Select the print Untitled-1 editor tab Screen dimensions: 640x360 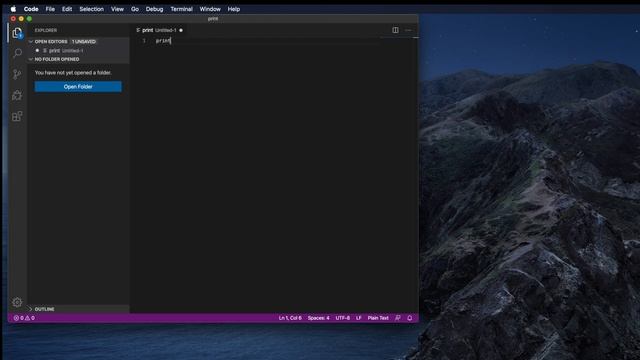tap(159, 30)
